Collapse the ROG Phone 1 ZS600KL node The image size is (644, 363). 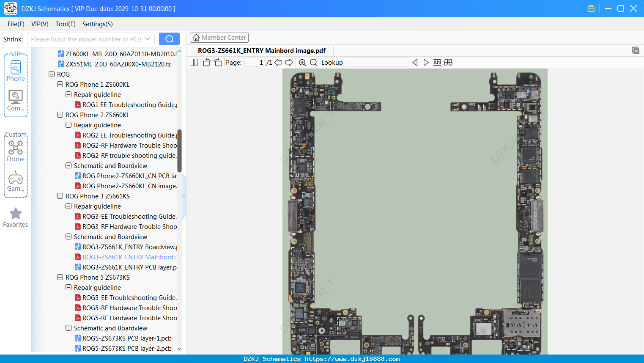pos(60,84)
